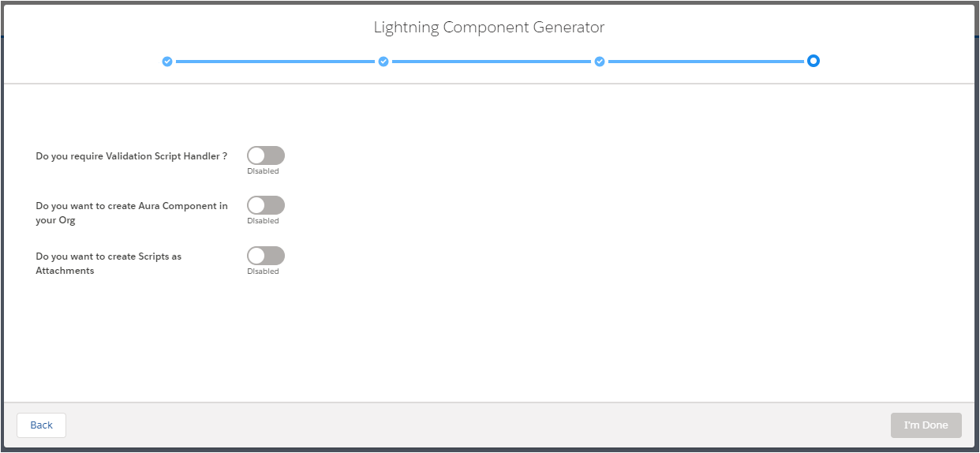The height and width of the screenshot is (453, 980).
Task: Click the second completed step checkmark
Action: pos(383,62)
